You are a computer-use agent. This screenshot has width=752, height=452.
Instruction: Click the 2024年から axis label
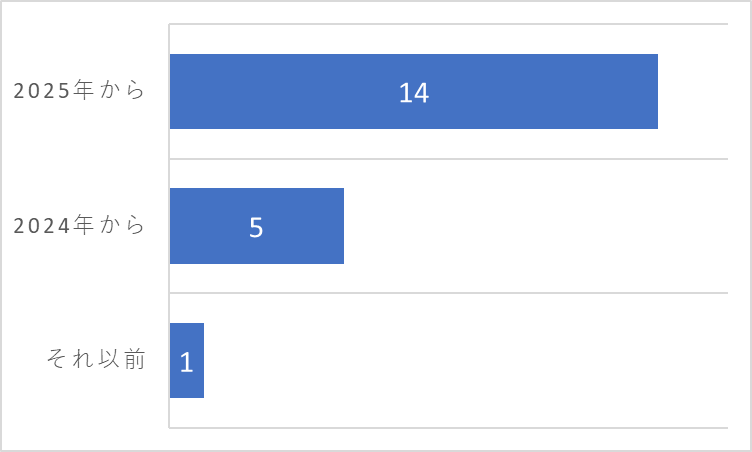79,225
